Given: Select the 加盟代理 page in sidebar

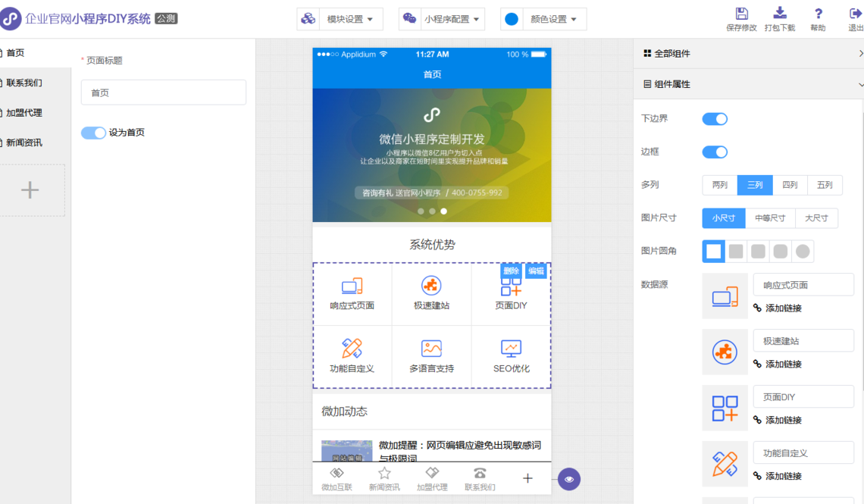Looking at the screenshot, I should coord(23,113).
